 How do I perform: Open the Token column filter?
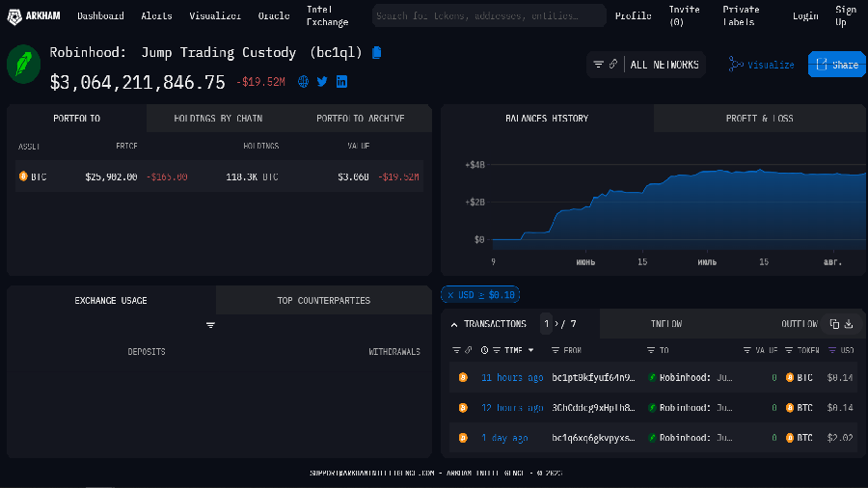789,350
